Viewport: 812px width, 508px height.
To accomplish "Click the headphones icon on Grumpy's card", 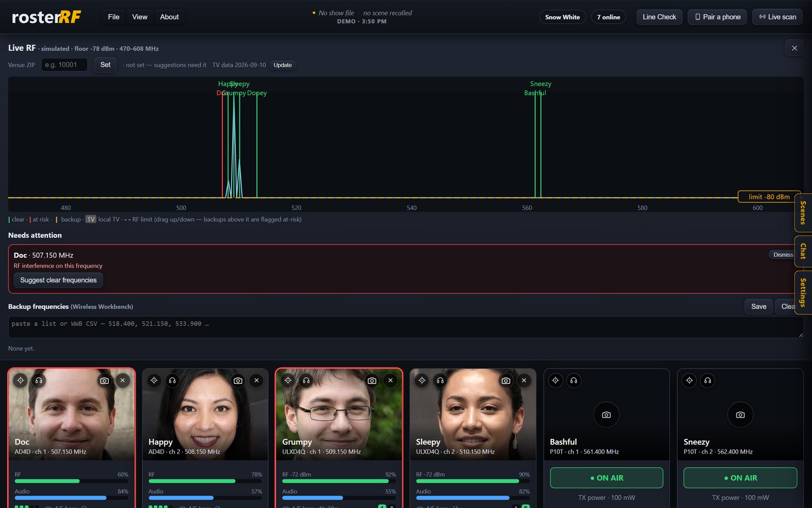I will coord(306,380).
